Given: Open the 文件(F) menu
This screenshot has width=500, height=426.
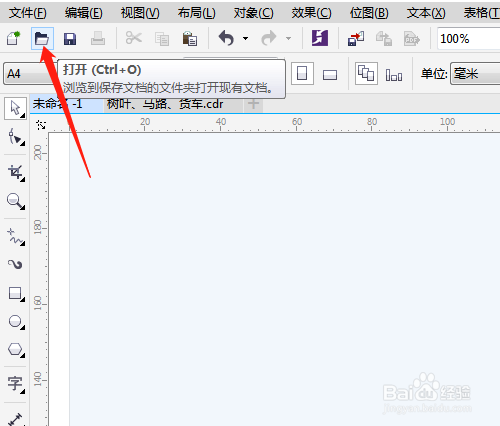Looking at the screenshot, I should (x=28, y=13).
